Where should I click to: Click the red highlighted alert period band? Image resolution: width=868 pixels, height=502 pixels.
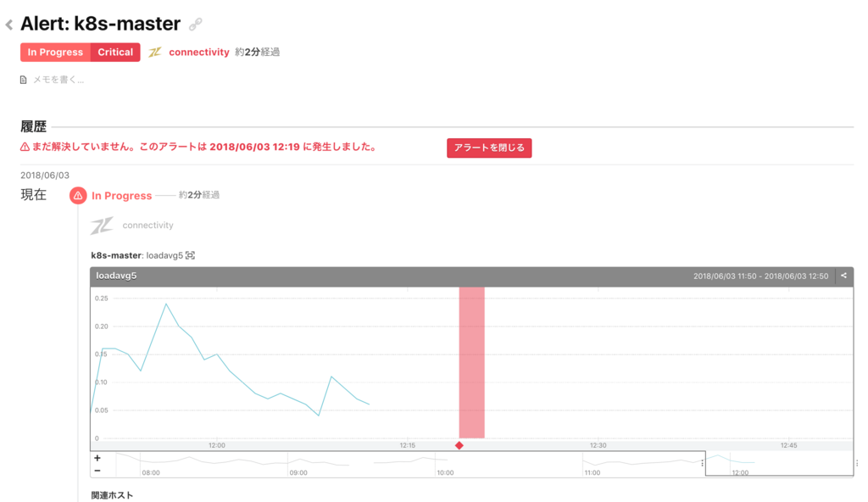471,362
